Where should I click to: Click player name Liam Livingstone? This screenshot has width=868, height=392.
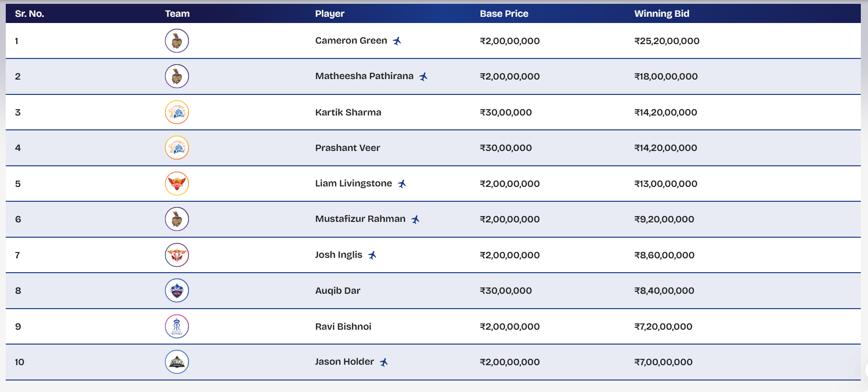[353, 184]
